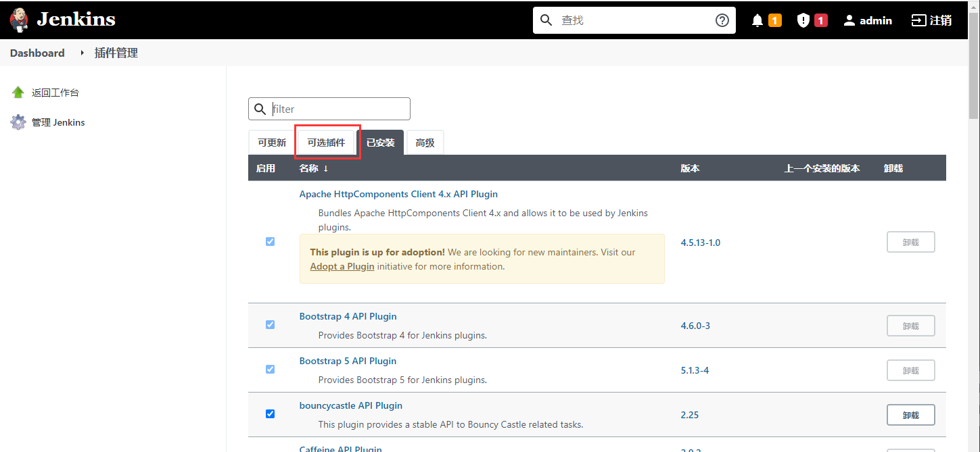Click text 'Provides Bootstrap 5 for Jenkins plugins.'

click(x=402, y=380)
